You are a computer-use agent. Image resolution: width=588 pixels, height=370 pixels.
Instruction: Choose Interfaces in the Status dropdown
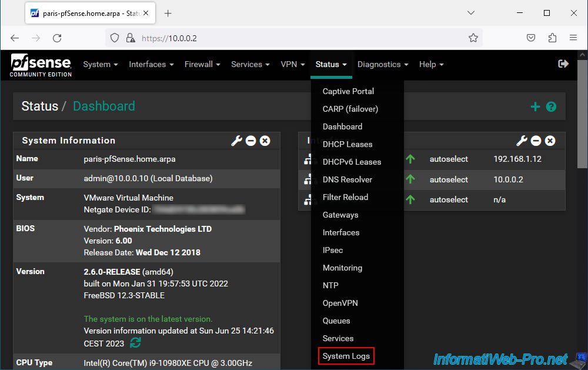click(341, 233)
